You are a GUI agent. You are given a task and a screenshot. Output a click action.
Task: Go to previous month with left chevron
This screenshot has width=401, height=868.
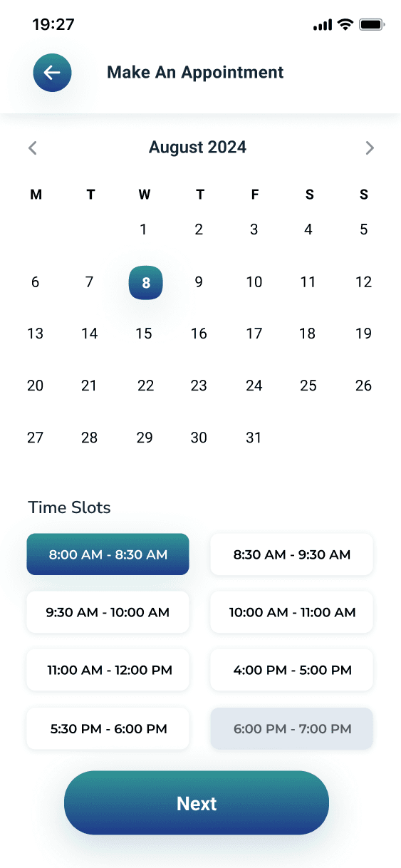pos(32,148)
